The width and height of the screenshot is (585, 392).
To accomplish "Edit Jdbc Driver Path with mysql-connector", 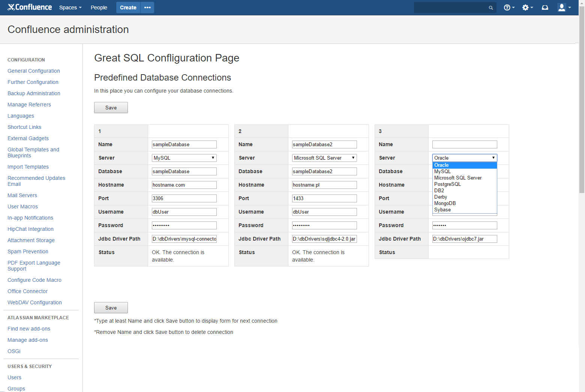I will [184, 239].
